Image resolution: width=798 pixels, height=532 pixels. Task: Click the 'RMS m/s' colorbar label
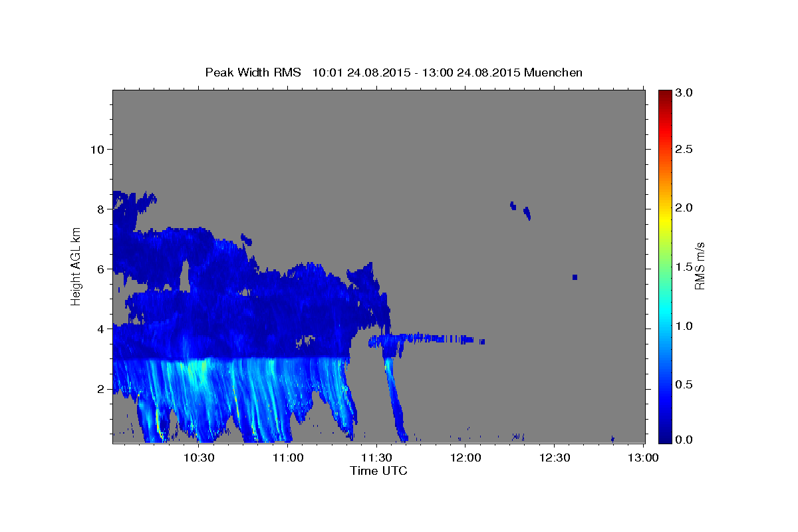point(699,267)
